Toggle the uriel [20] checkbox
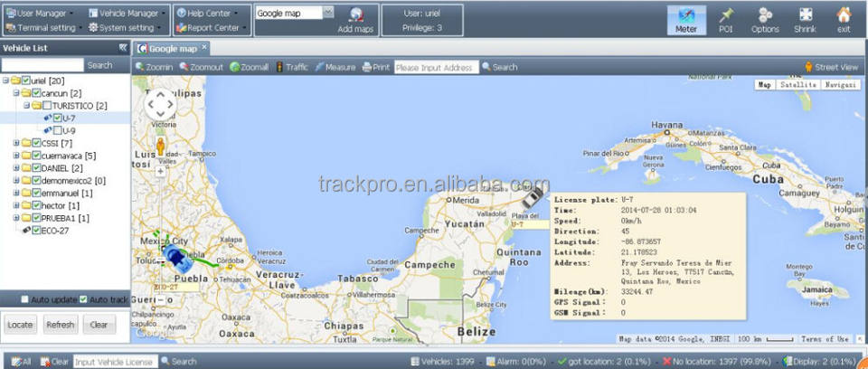Viewport: 868px width, 369px height. point(26,80)
